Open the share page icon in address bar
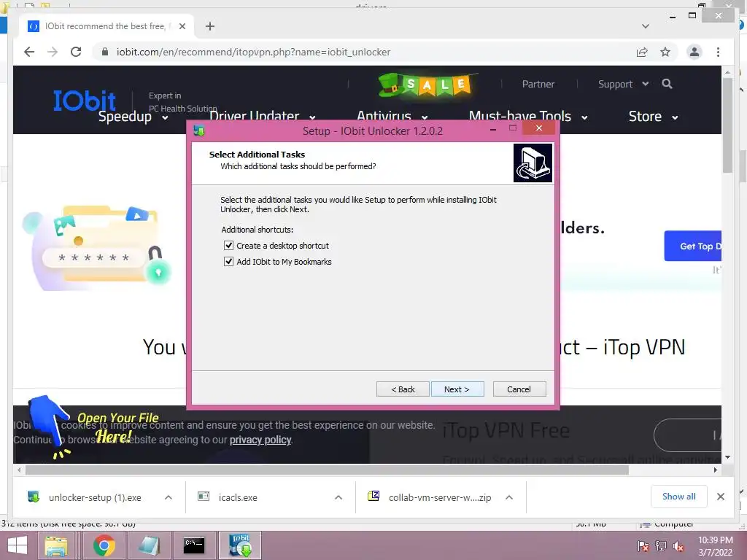 (642, 52)
